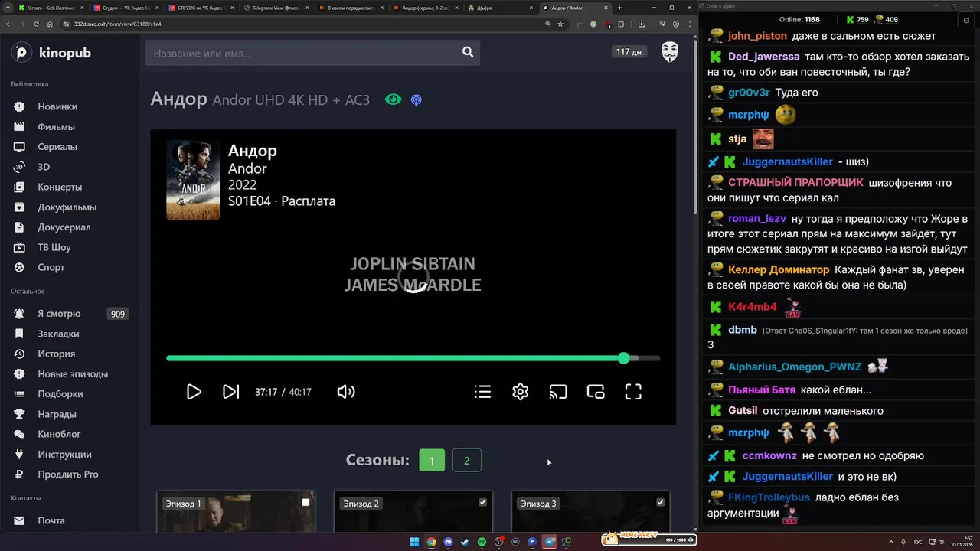The width and height of the screenshot is (980, 551).
Task: Mute the player volume speaker icon
Action: tap(346, 392)
